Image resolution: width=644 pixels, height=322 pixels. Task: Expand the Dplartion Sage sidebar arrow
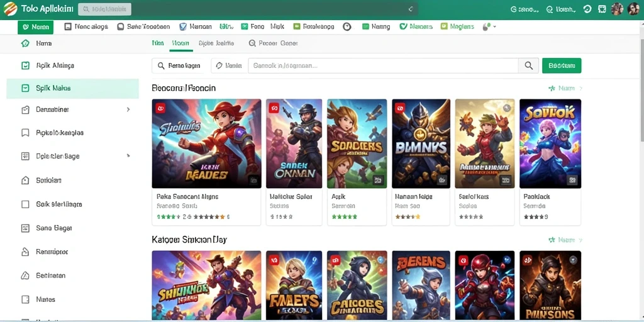coord(128,156)
